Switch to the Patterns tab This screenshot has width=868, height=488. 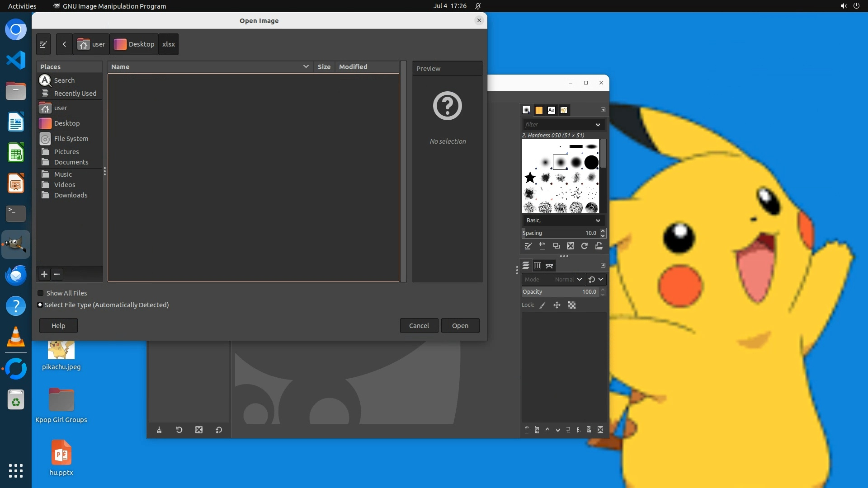pyautogui.click(x=539, y=110)
